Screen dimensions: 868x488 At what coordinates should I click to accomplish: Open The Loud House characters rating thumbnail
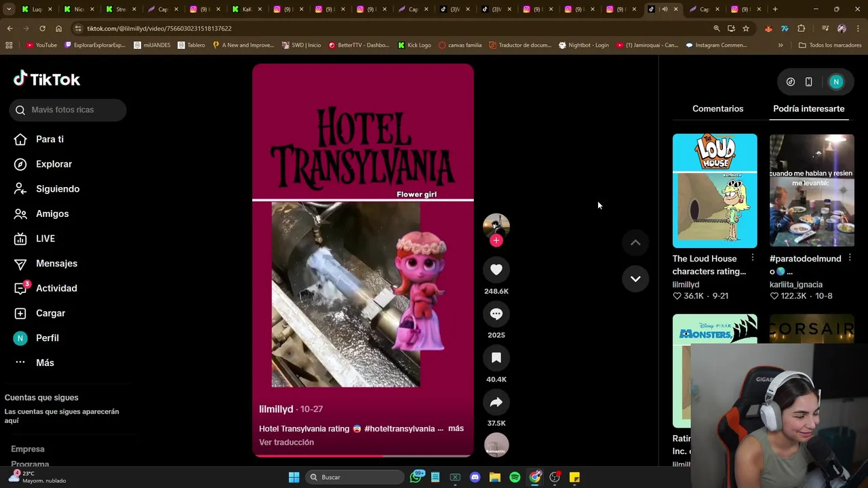pos(715,190)
